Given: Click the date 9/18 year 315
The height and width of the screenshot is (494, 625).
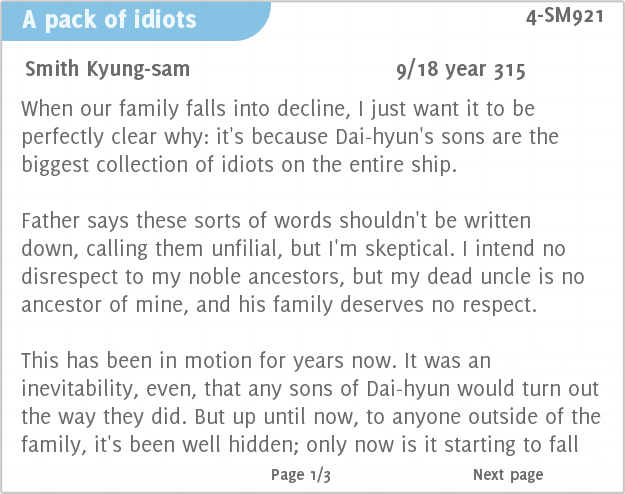Looking at the screenshot, I should pyautogui.click(x=461, y=70).
